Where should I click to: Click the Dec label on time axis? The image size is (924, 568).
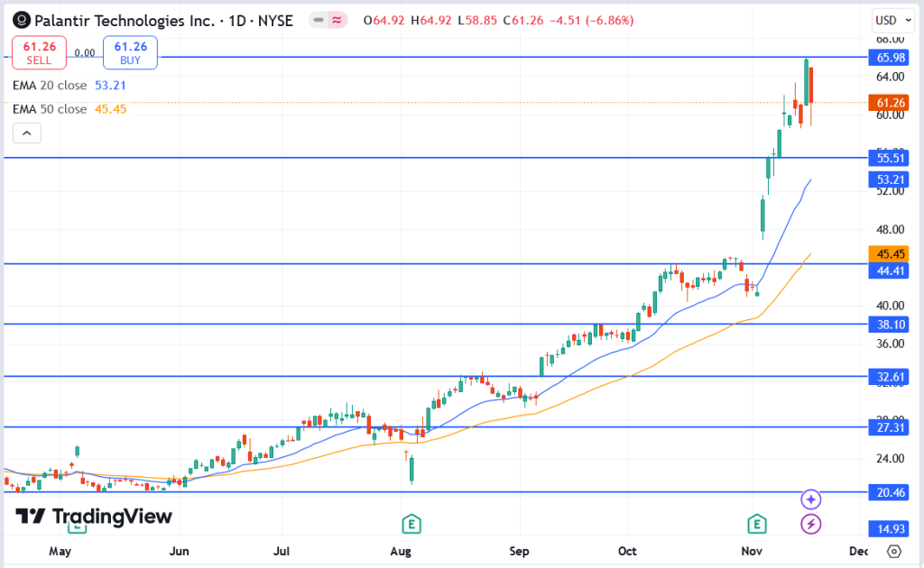(x=859, y=552)
